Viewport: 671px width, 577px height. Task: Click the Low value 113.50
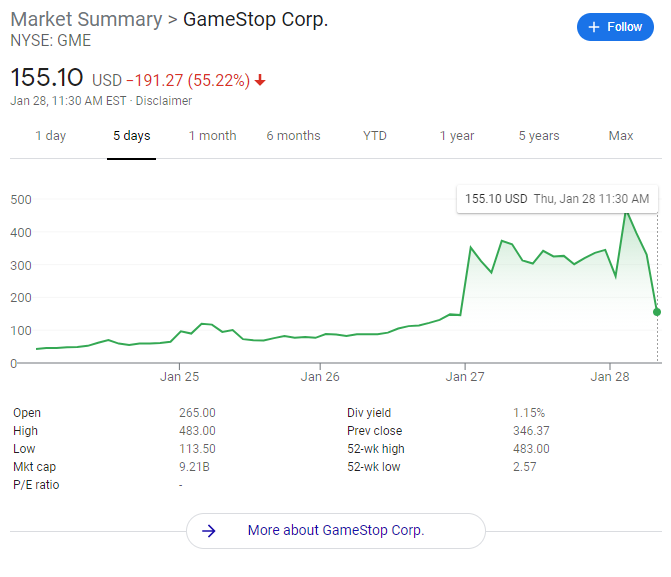tap(197, 449)
